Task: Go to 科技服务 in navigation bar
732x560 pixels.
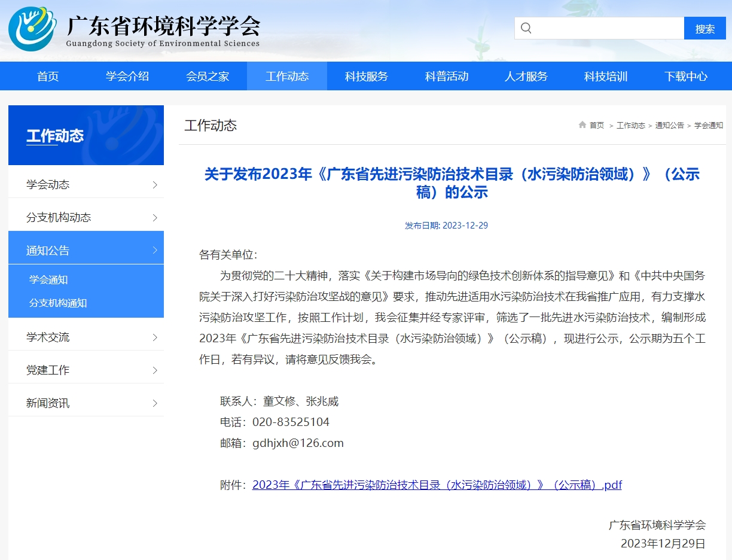Action: pyautogui.click(x=367, y=77)
